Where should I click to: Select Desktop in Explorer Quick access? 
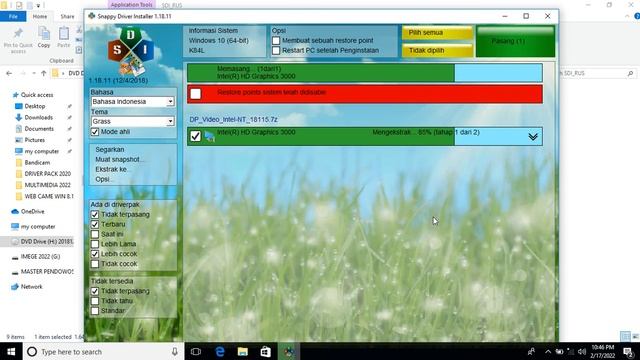point(35,106)
